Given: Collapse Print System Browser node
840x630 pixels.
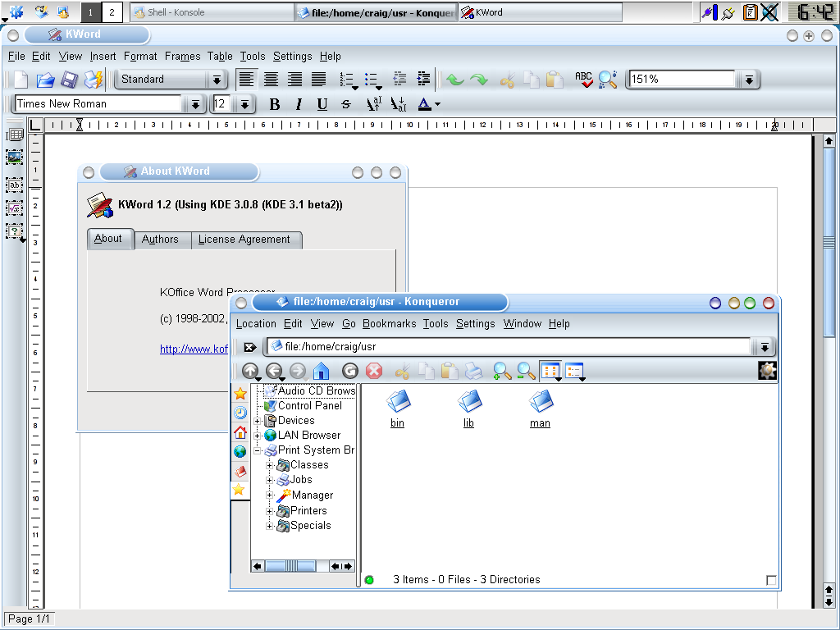Looking at the screenshot, I should (257, 451).
